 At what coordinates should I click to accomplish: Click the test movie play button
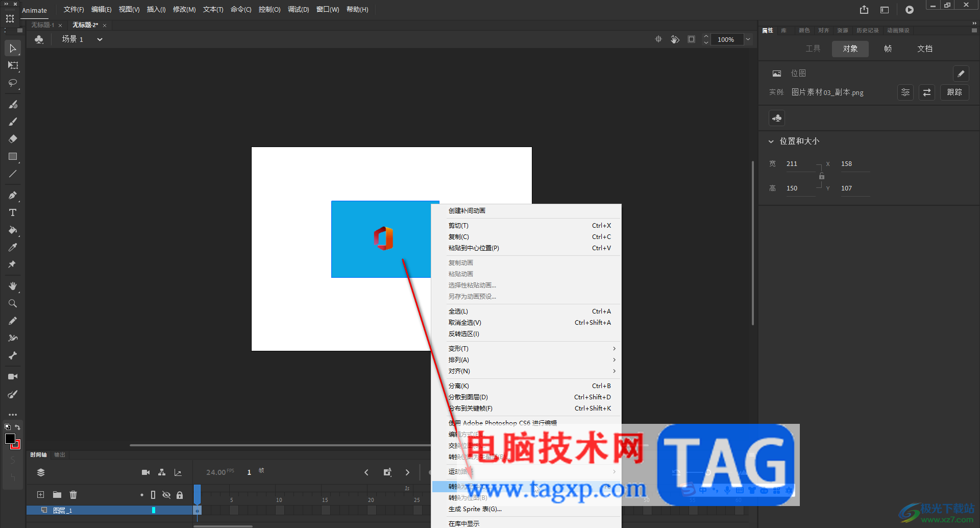[910, 10]
